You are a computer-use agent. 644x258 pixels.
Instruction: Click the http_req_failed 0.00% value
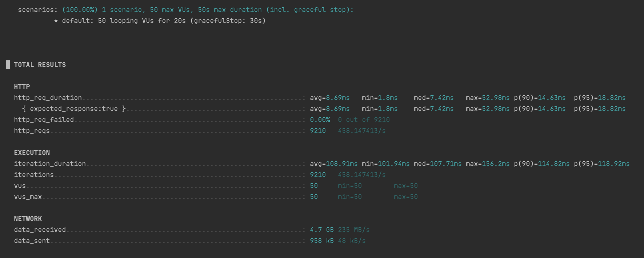coord(320,120)
